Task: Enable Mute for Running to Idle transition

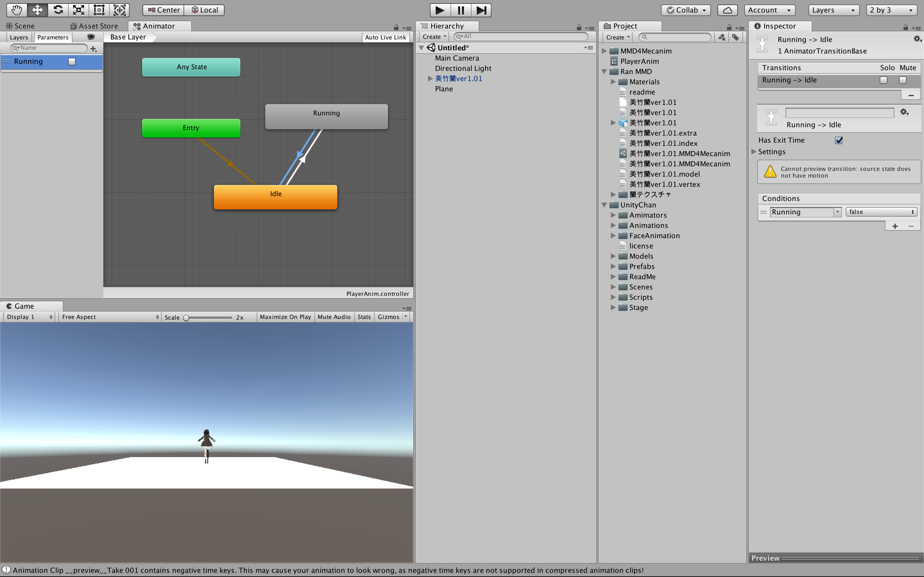Action: pyautogui.click(x=903, y=79)
